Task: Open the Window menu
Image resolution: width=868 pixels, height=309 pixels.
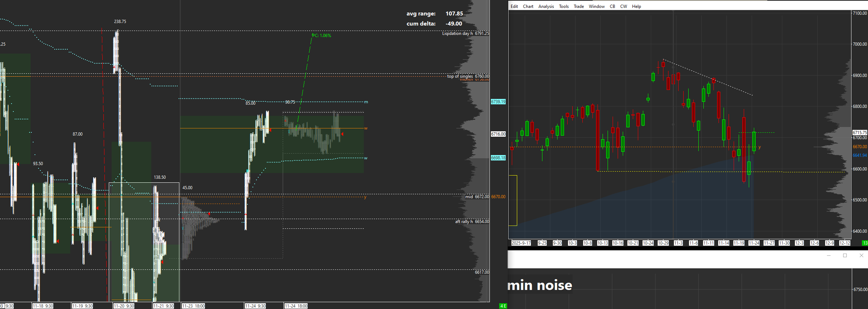Action: [x=596, y=6]
